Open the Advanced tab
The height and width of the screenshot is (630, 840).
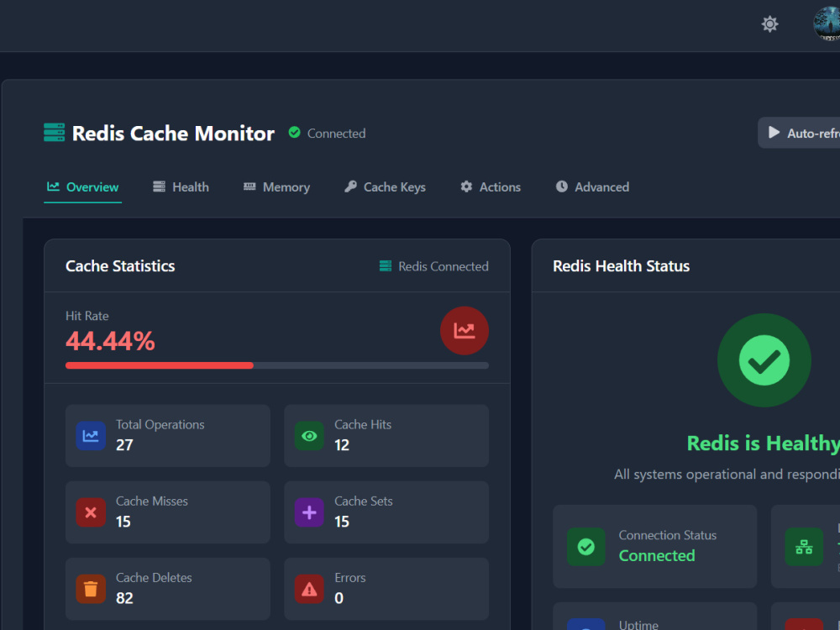[592, 187]
